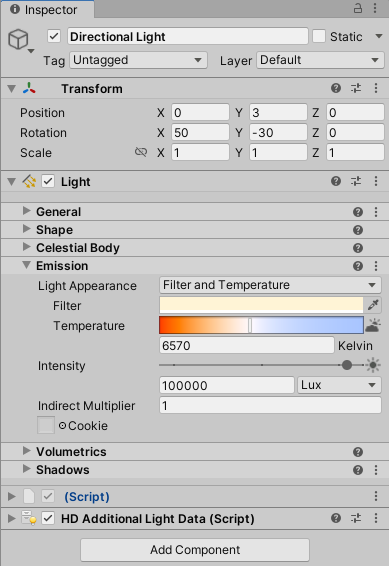Open HD Additional Light Data options menu
This screenshot has height=566, width=389.
coord(376,518)
